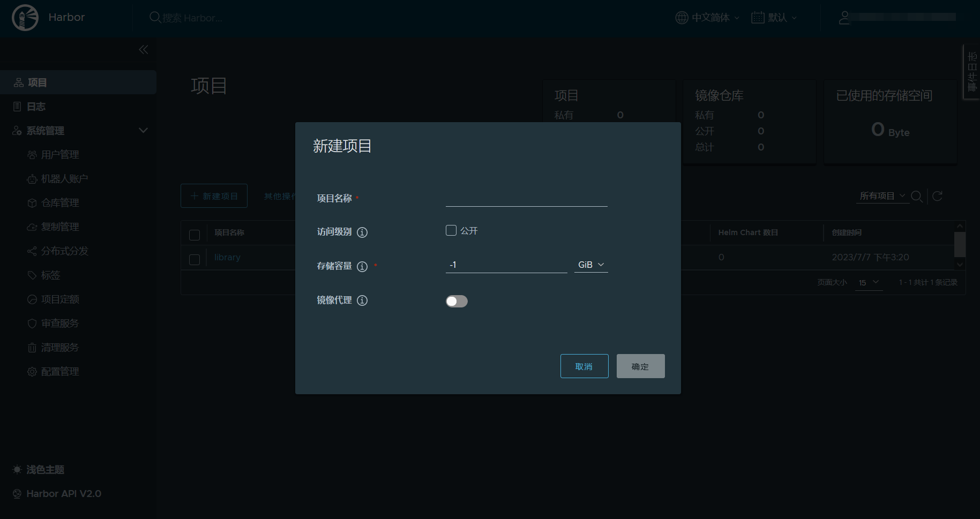This screenshot has width=980, height=519.
Task: Click the 存储容量 info icon
Action: 362,267
